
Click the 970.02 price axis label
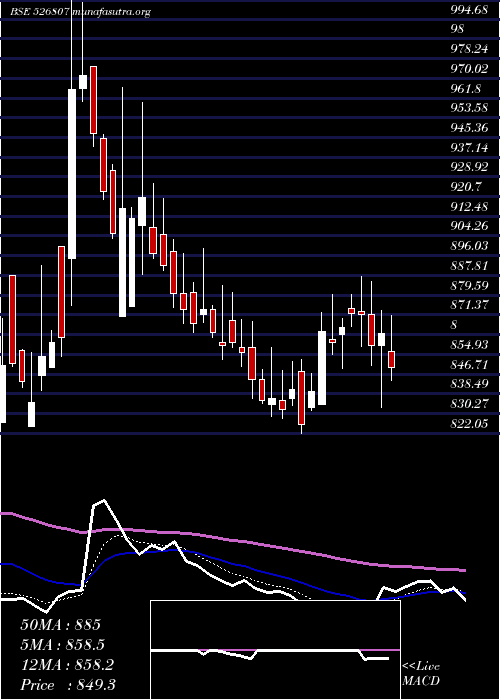point(469,69)
